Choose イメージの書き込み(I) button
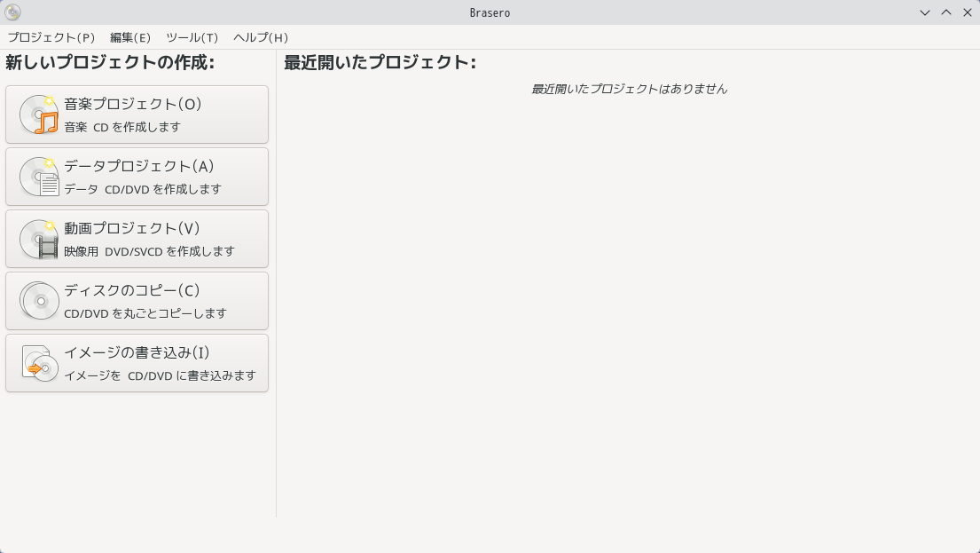The width and height of the screenshot is (980, 553). pos(137,363)
